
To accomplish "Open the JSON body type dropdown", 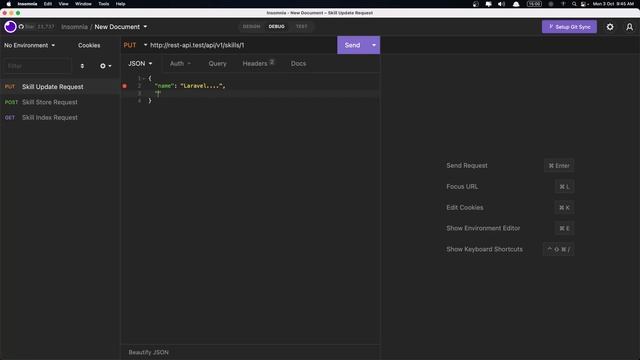I will tap(140, 64).
